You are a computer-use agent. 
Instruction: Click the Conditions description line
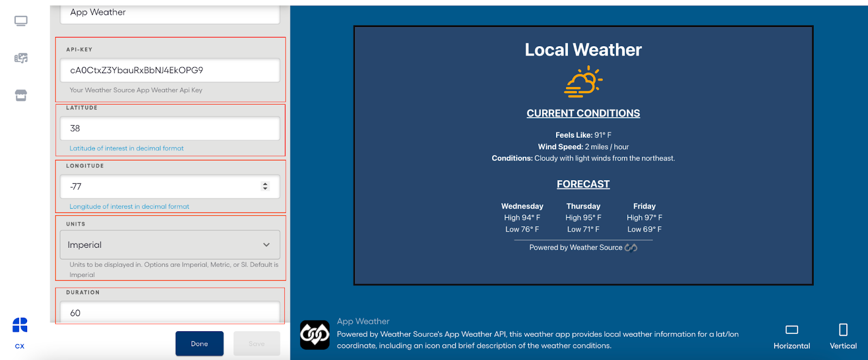click(x=583, y=158)
